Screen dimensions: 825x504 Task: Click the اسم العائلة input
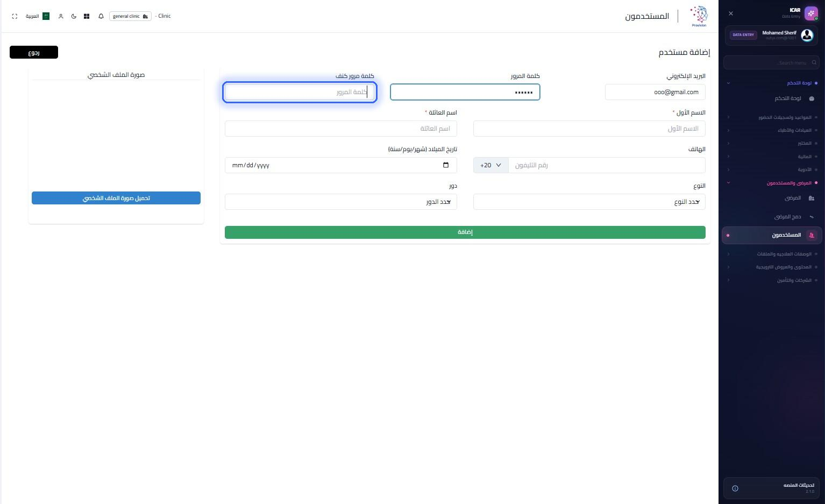tap(341, 129)
